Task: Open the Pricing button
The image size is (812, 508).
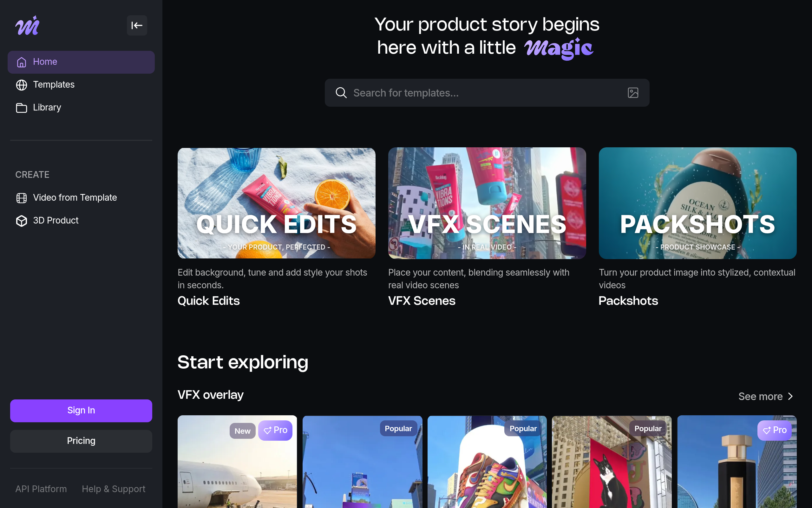Action: 81,441
